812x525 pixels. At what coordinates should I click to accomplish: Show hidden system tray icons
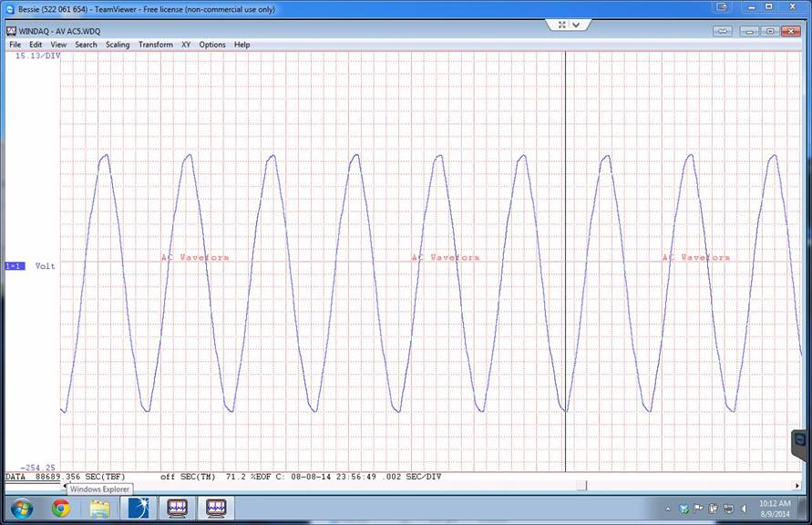(668, 510)
